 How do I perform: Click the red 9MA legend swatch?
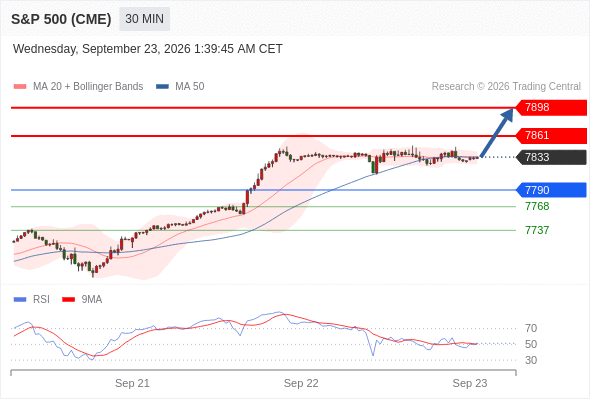click(x=68, y=300)
